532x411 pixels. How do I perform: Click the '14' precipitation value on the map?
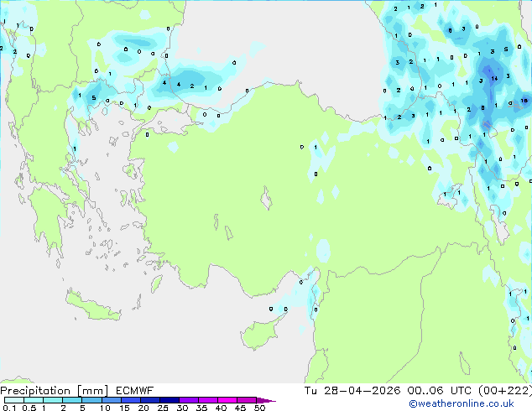point(494,79)
